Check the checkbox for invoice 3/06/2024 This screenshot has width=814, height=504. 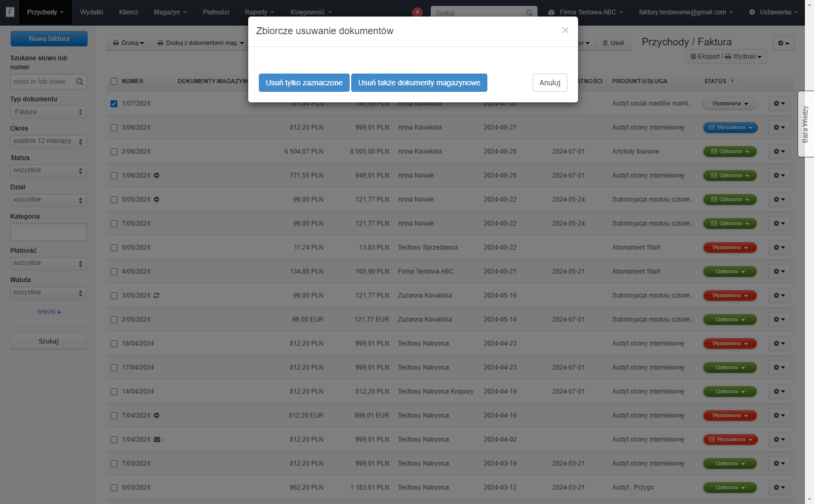click(114, 127)
